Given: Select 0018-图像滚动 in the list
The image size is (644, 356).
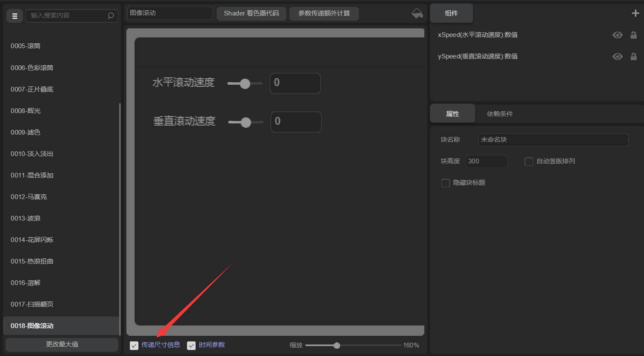Looking at the screenshot, I should tap(61, 326).
